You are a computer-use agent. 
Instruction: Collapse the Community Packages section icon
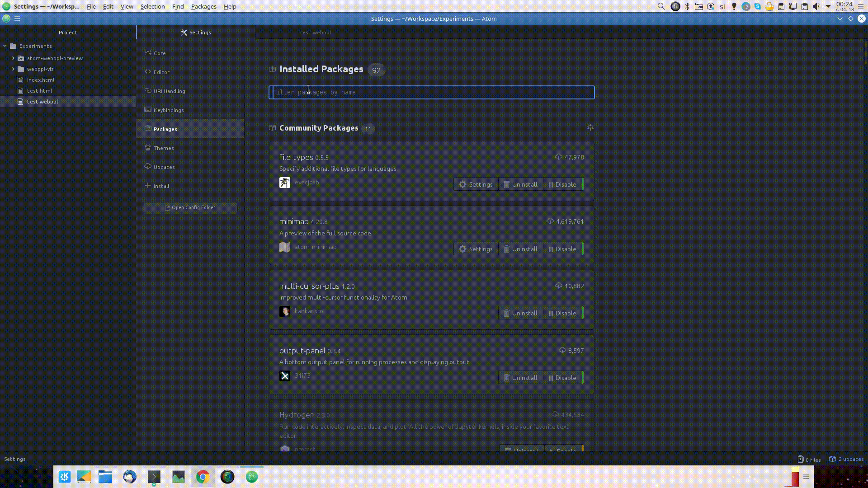590,127
